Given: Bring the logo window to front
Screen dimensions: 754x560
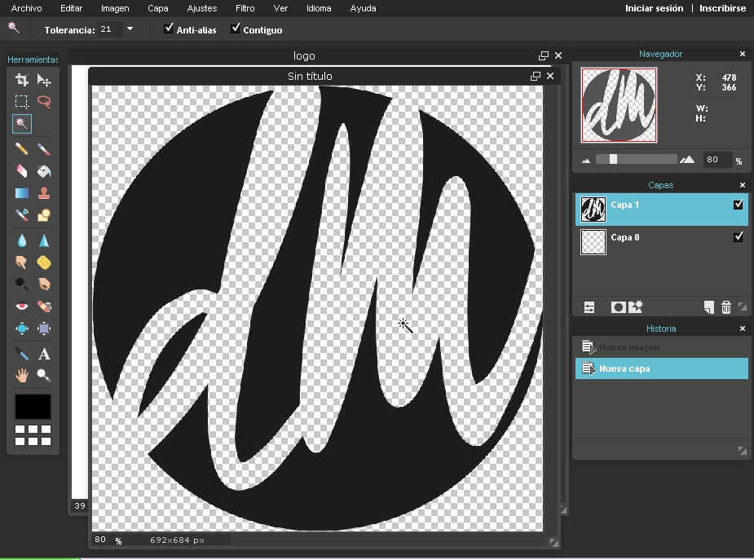Looking at the screenshot, I should point(304,55).
